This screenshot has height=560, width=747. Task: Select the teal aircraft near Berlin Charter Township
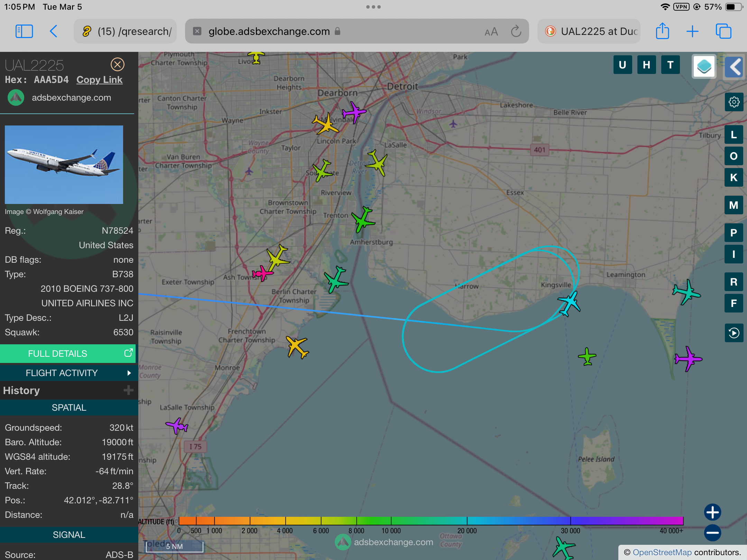(x=336, y=279)
